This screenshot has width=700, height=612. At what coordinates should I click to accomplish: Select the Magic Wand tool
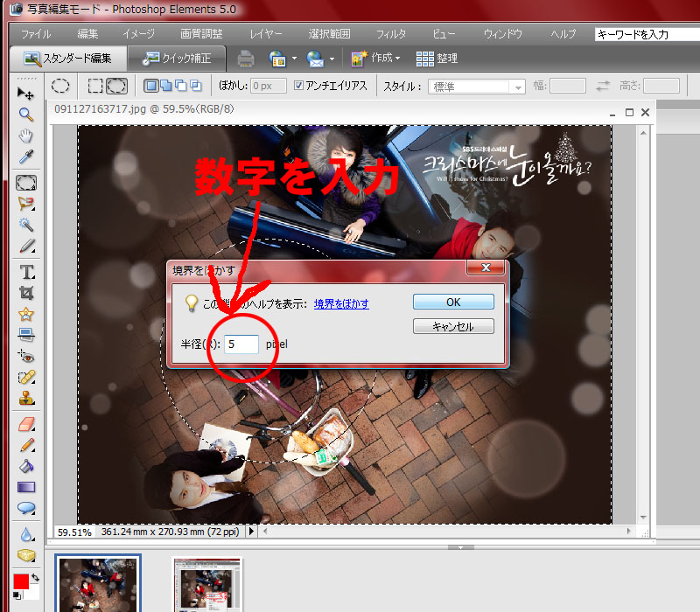pyautogui.click(x=26, y=225)
